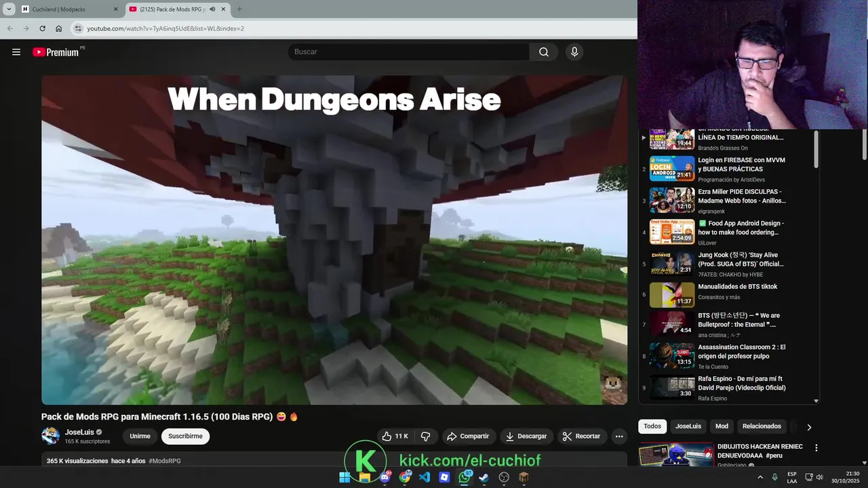Open Windows Start menu
This screenshot has width=868, height=488.
click(344, 477)
